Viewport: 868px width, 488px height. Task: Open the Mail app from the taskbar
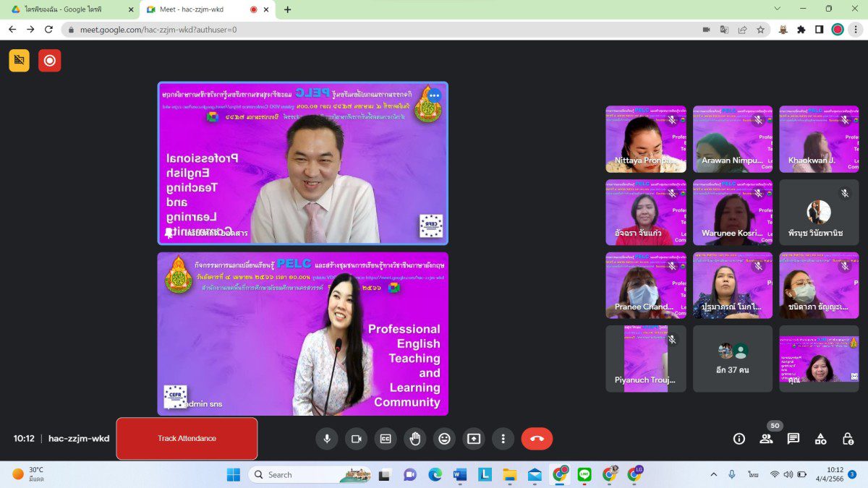(x=535, y=474)
